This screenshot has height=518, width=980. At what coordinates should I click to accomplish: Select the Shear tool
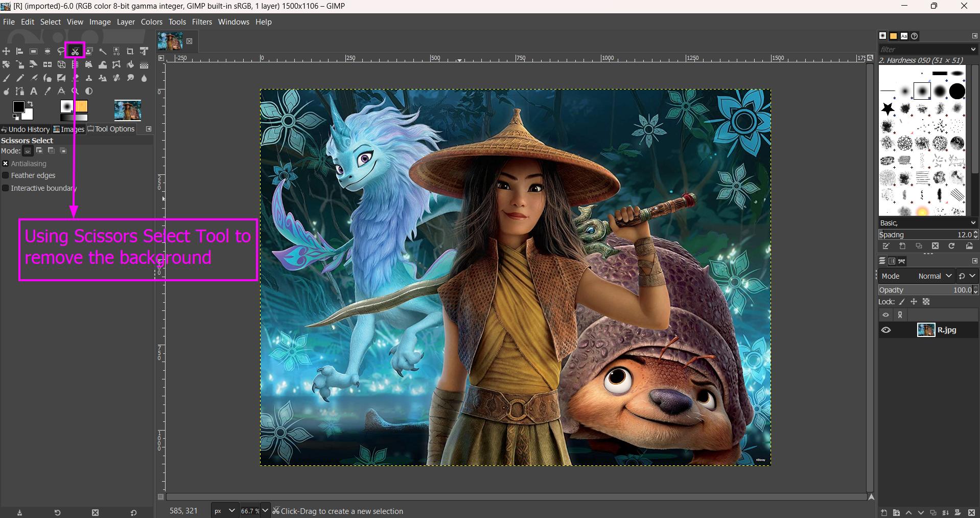point(33,64)
